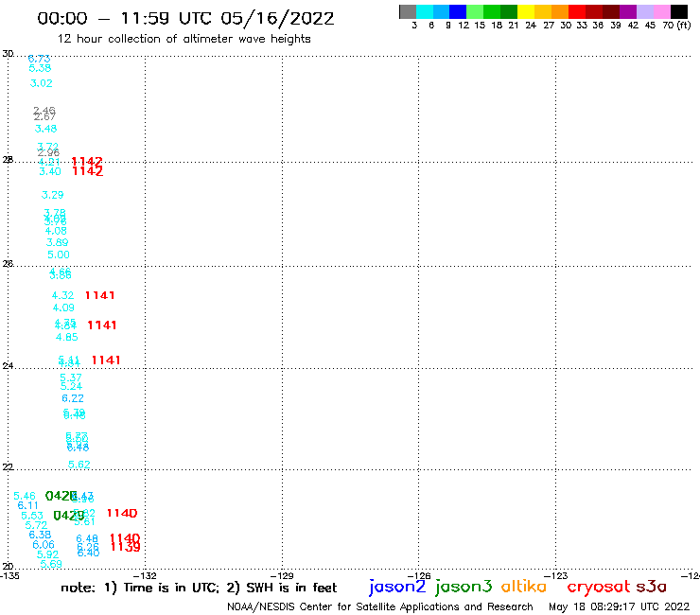
Task: Click the latitude 24 axis label
Action: tap(8, 366)
